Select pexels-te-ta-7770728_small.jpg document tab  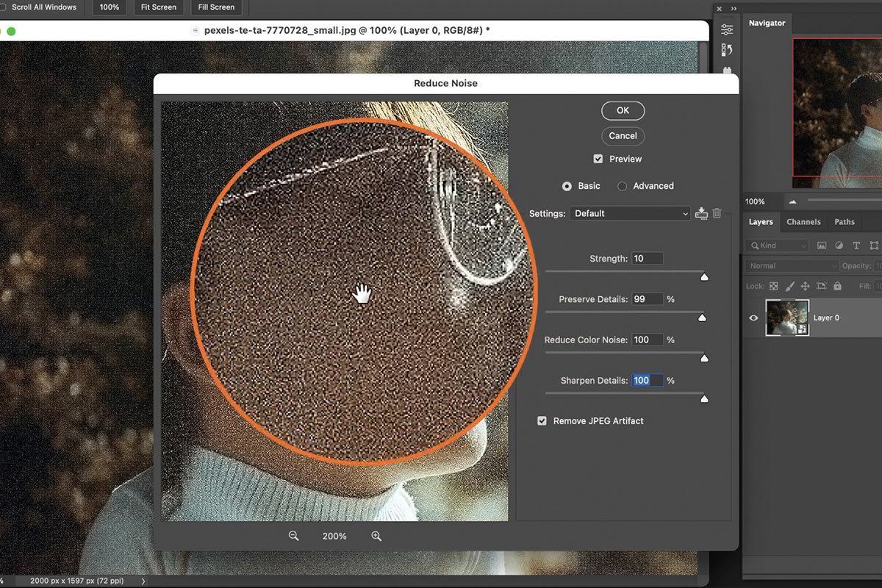[347, 31]
